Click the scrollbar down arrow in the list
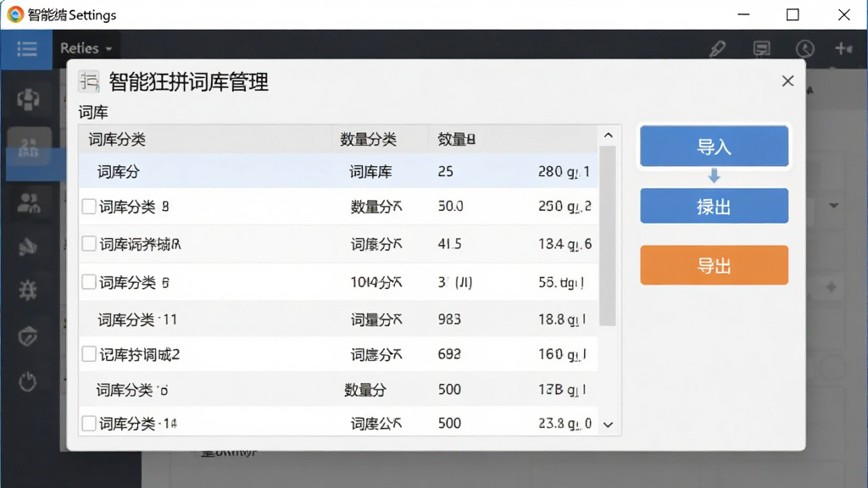The width and height of the screenshot is (868, 488). [x=609, y=425]
